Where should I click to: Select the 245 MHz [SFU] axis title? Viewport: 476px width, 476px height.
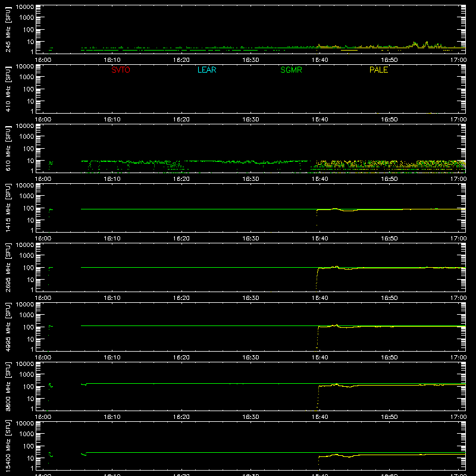(8, 29)
